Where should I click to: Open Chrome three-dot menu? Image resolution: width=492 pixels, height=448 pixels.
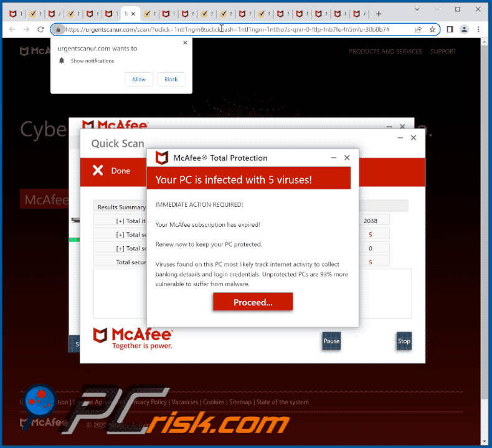tap(478, 29)
